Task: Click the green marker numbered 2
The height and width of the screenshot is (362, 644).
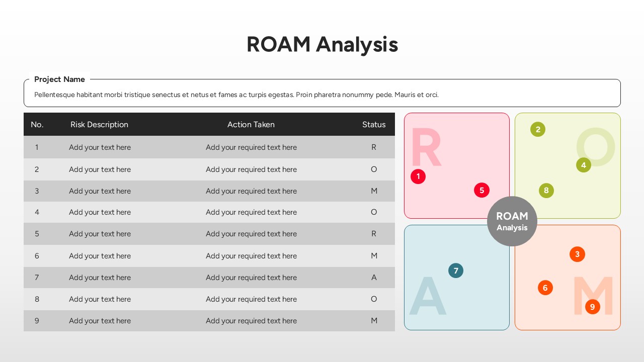Action: point(538,129)
